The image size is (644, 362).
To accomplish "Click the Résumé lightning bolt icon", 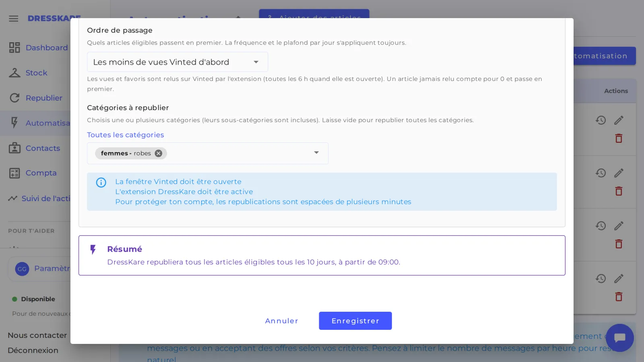I will coord(93,250).
